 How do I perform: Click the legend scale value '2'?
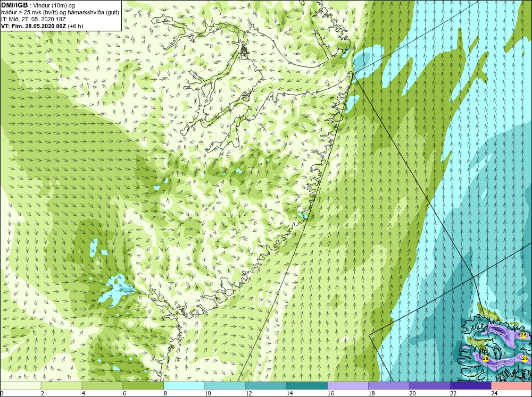(43, 393)
